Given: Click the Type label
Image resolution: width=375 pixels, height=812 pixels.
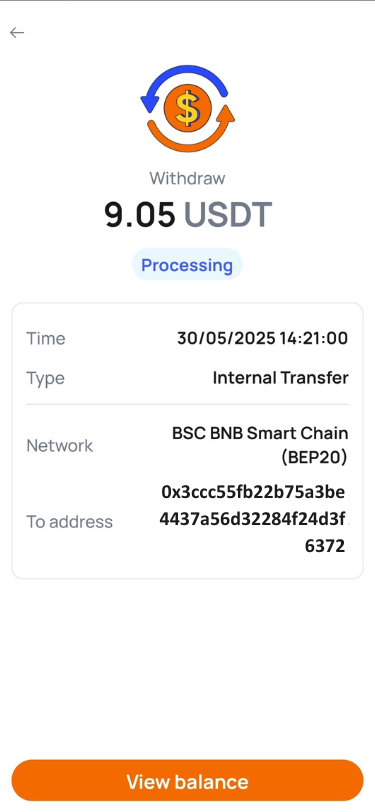Looking at the screenshot, I should 46,379.
